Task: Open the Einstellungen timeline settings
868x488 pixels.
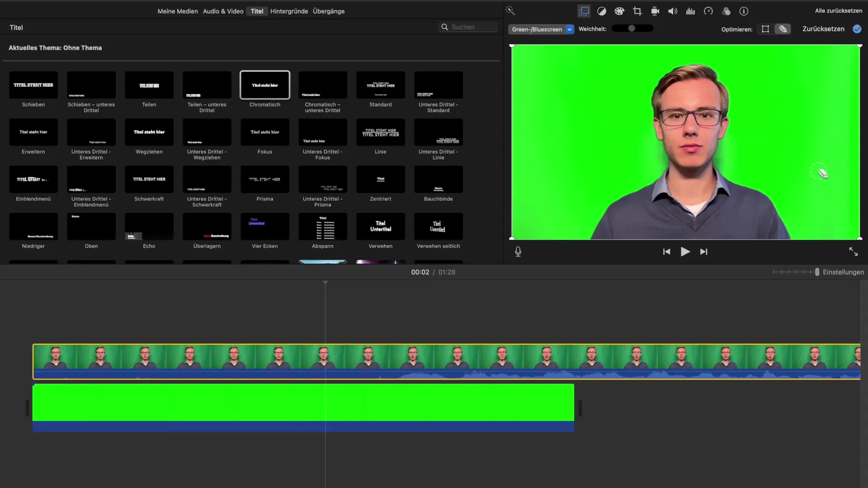Action: 843,272
